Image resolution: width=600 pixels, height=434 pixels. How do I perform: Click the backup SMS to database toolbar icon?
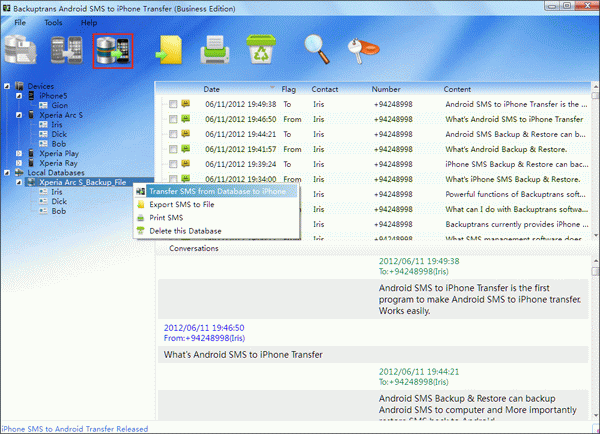point(25,51)
